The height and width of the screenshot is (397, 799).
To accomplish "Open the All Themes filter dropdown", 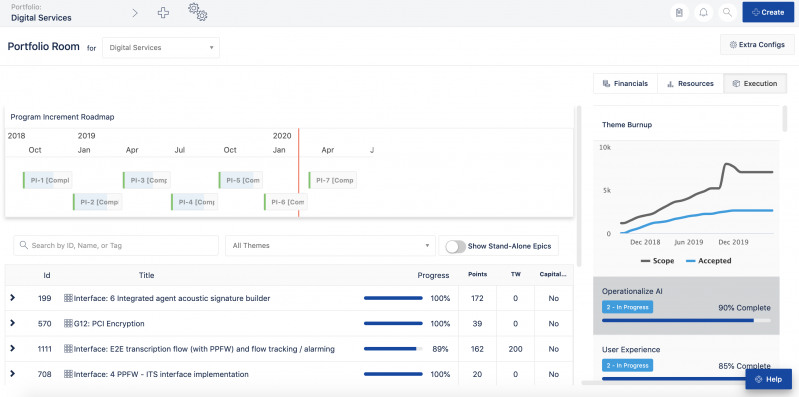I will pyautogui.click(x=330, y=246).
